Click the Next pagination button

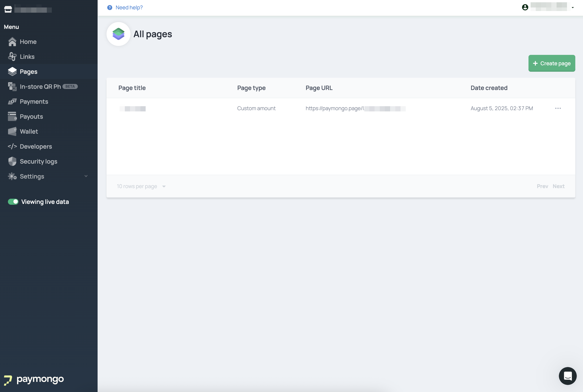point(558,186)
